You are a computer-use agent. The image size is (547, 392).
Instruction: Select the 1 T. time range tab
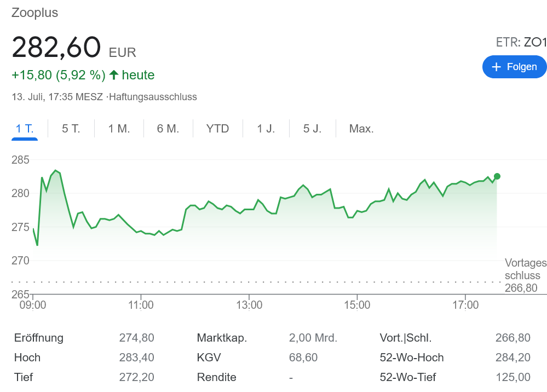point(25,129)
